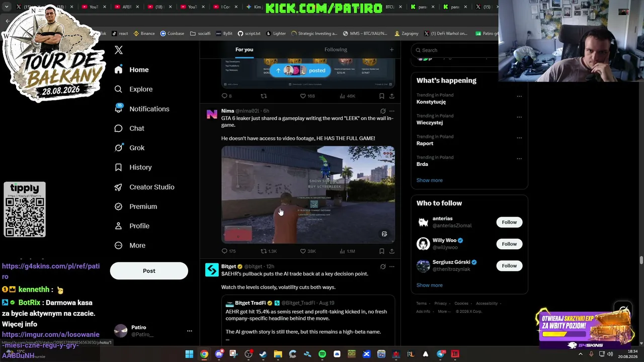
Task: Open the Konstytucję trending topic
Action: 431,102
